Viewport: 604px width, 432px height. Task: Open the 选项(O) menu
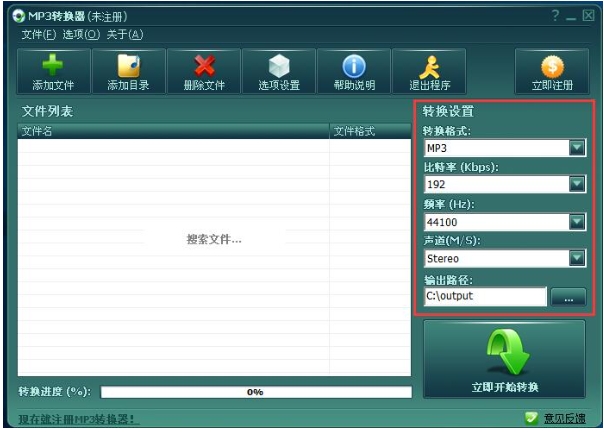click(81, 35)
